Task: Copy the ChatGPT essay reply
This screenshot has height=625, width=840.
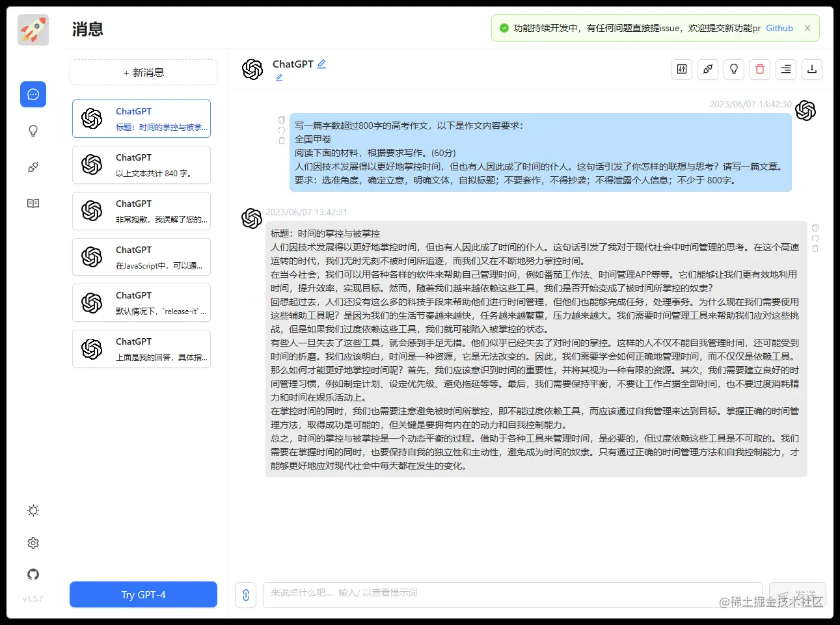Action: click(x=815, y=228)
